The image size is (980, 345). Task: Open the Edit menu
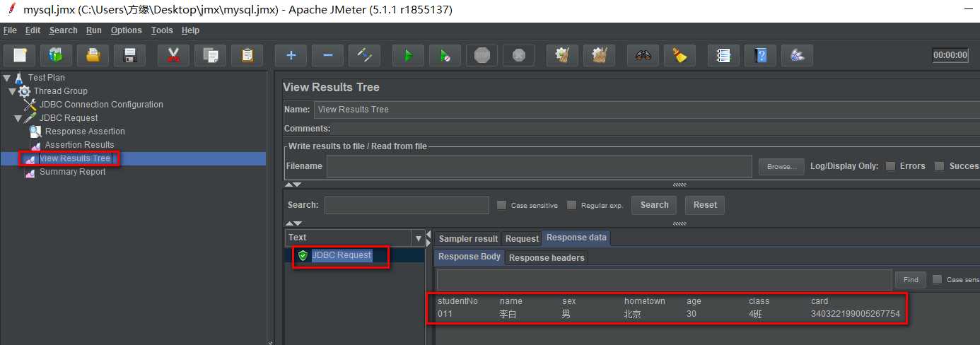click(x=33, y=30)
